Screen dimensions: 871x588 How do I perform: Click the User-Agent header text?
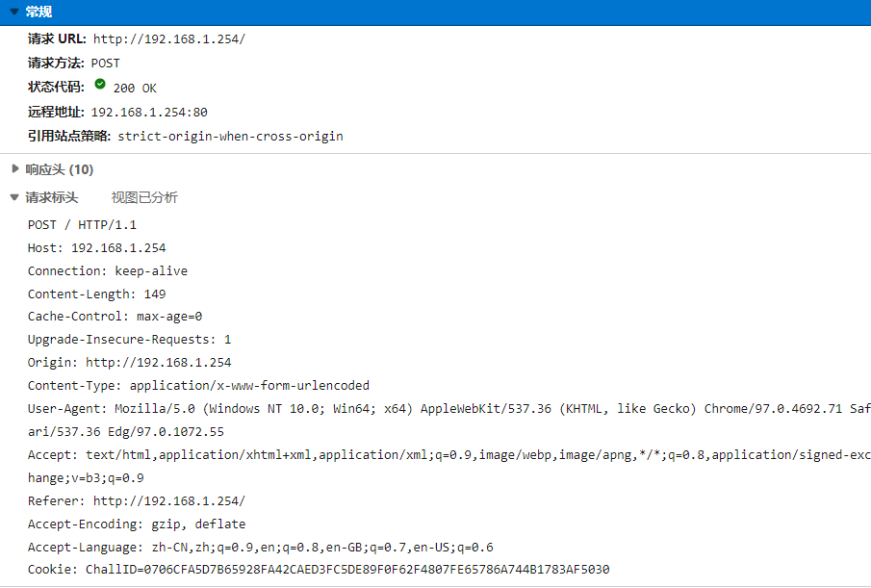pos(385,409)
